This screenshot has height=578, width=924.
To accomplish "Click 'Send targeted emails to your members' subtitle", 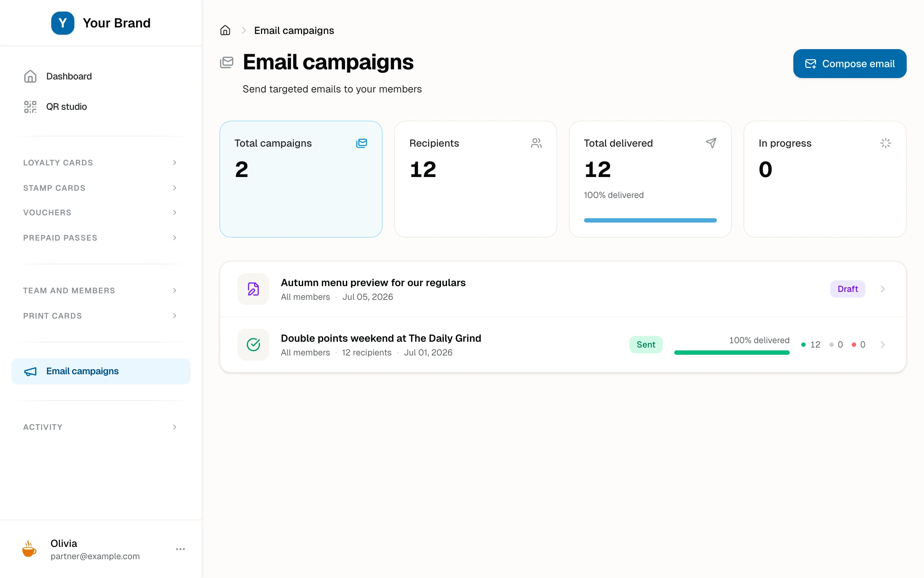I will [332, 89].
